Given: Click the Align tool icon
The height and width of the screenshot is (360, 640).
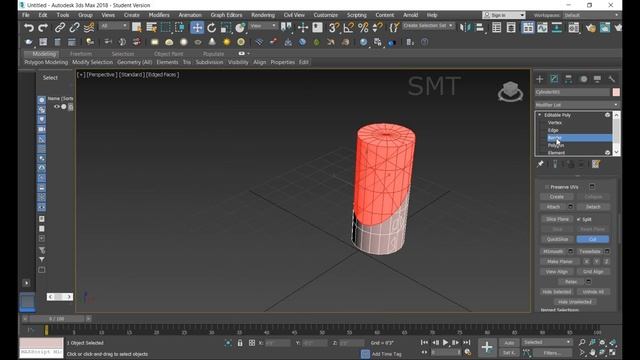Looking at the screenshot, I should point(480,27).
